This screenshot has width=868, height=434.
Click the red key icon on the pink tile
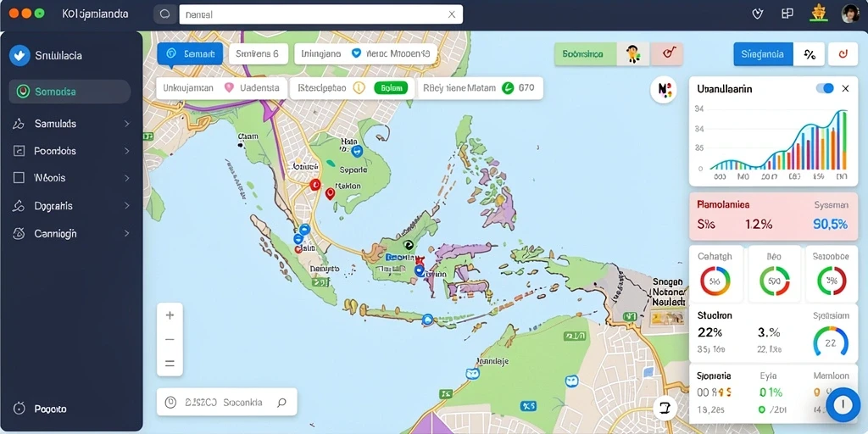pos(667,53)
